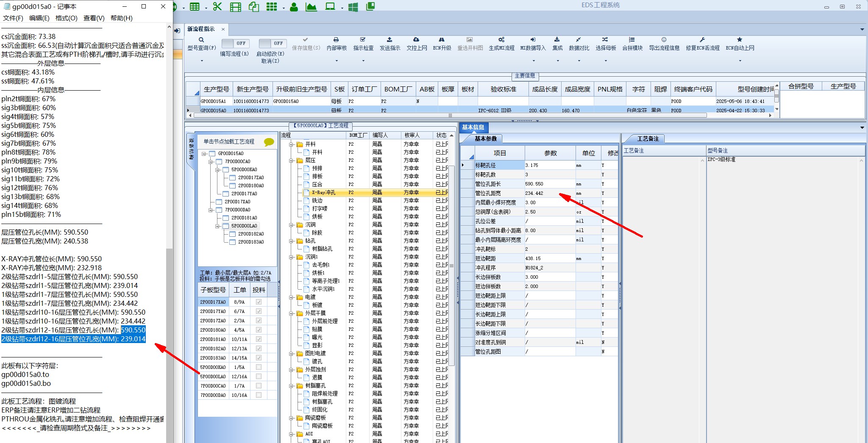Viewport: 868px width, 443px height.
Task: Click the 修复ECN丢流程 wrench icon
Action: tap(702, 39)
